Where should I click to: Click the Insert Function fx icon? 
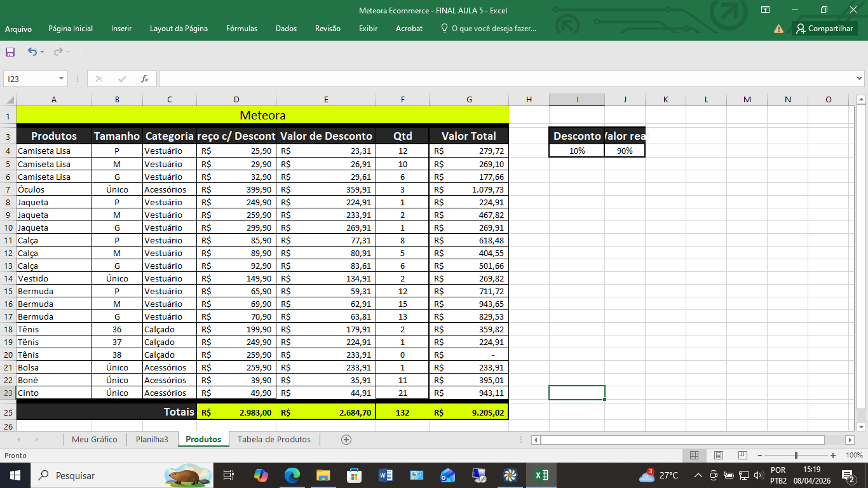pos(145,79)
